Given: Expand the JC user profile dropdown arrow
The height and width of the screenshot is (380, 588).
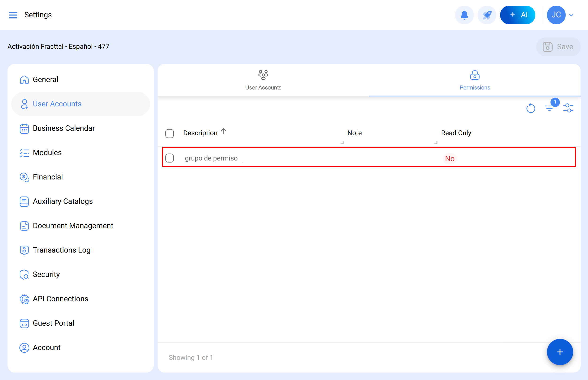Looking at the screenshot, I should coord(571,15).
